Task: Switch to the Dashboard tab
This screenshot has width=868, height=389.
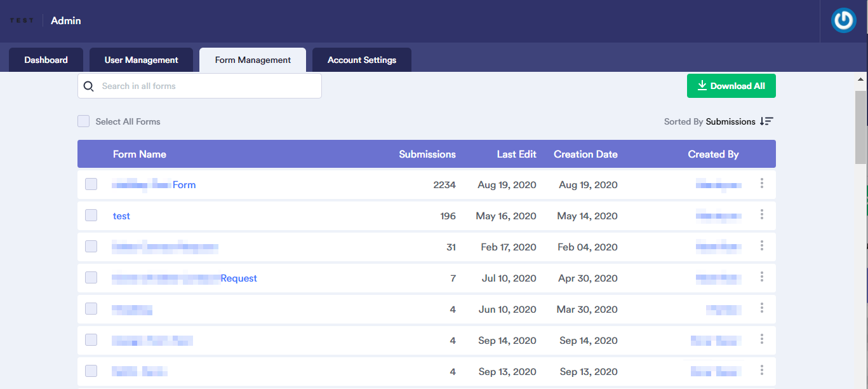Action: click(x=46, y=60)
